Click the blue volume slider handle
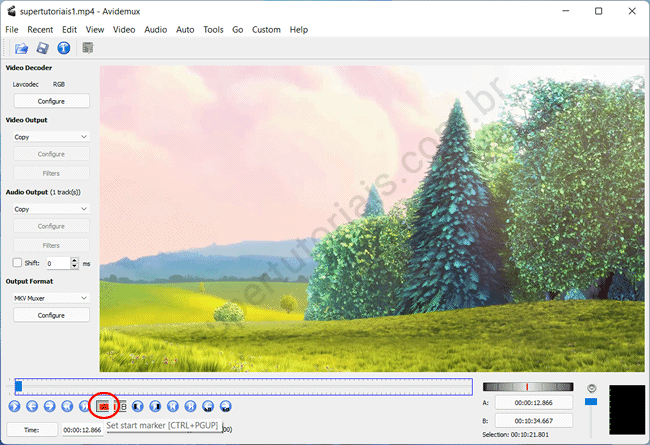 590,402
